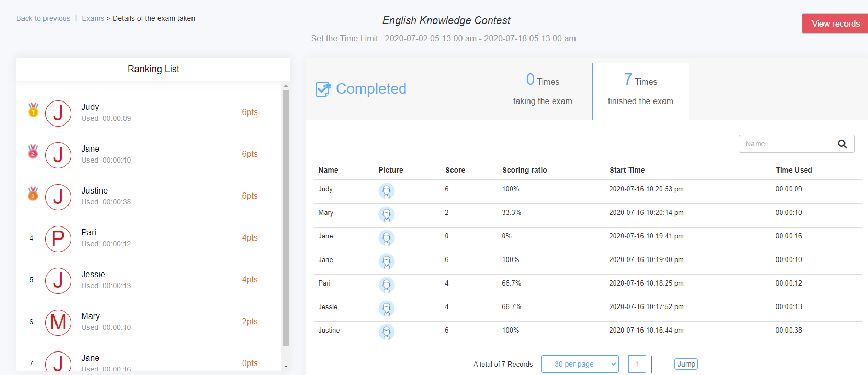The height and width of the screenshot is (375, 868).
Task: Open picture for Jane's 10:19:00 pm record
Action: [x=387, y=262]
